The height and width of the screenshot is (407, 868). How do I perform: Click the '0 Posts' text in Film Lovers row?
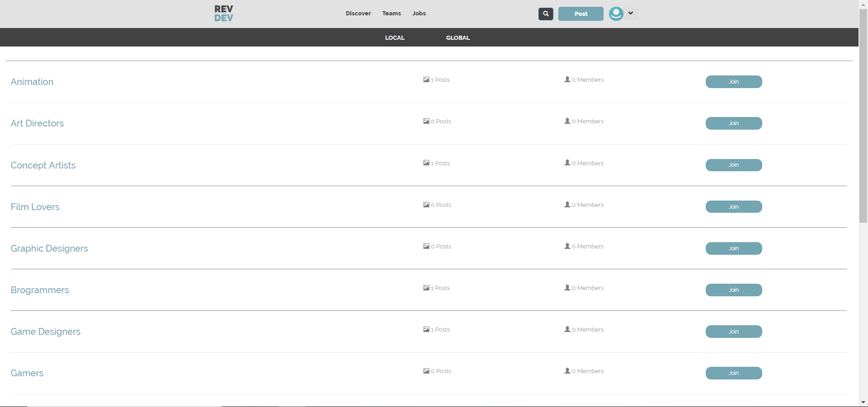(441, 205)
